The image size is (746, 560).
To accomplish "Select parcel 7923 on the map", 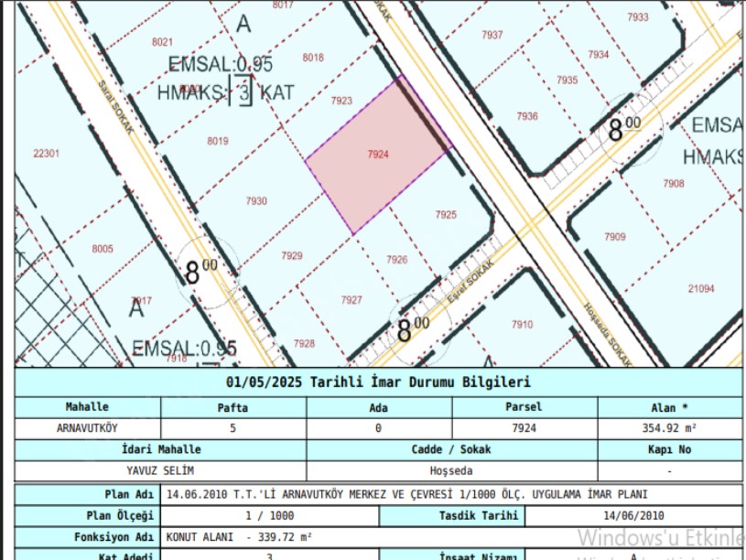I will click(341, 101).
